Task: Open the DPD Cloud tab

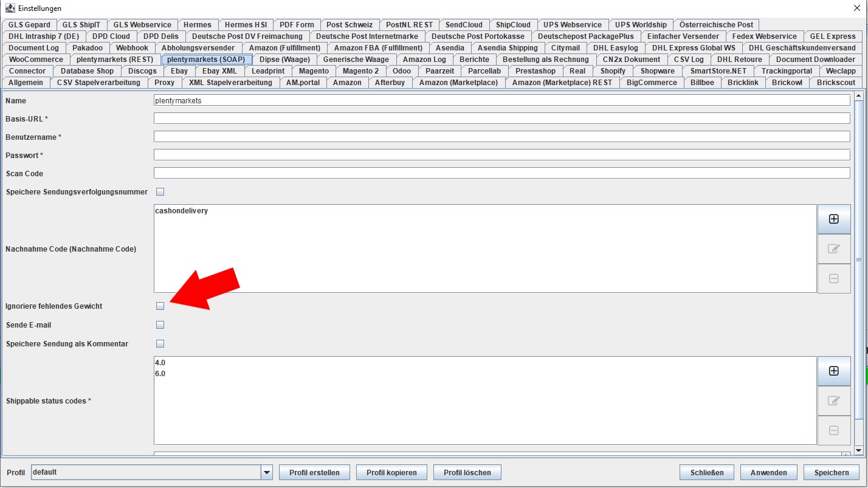Action: point(111,36)
